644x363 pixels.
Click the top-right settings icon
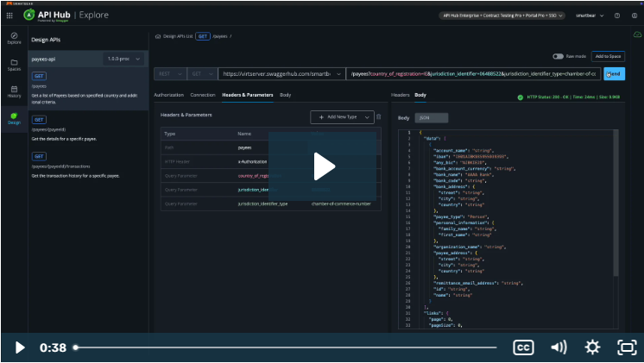(x=635, y=16)
